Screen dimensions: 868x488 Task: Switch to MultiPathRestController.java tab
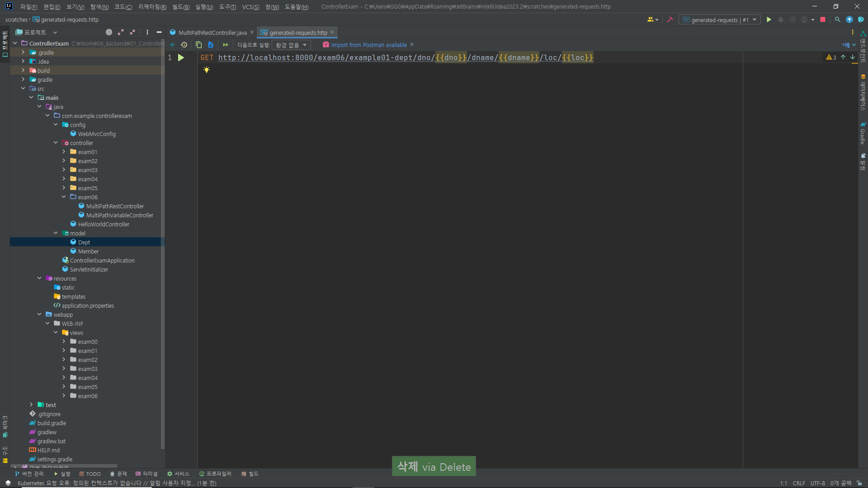(x=212, y=33)
